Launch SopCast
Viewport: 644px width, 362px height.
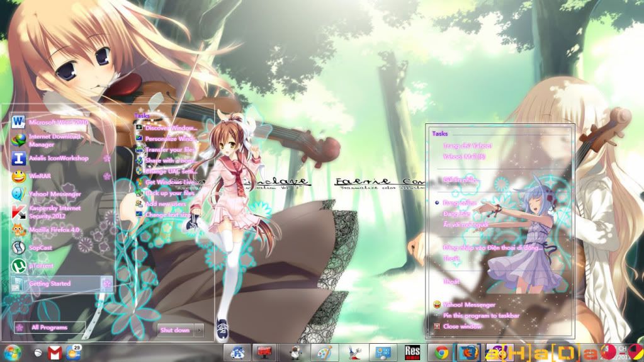point(40,248)
